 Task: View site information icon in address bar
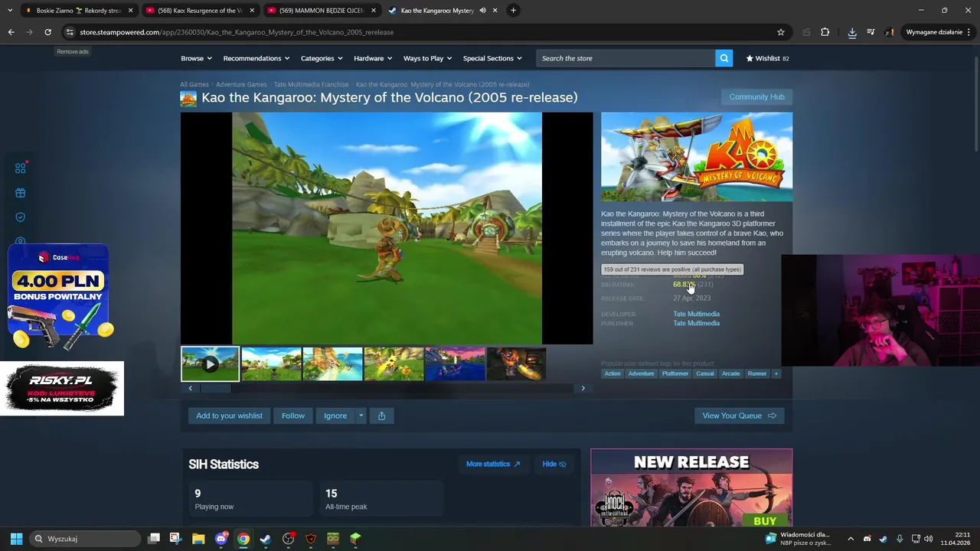click(x=70, y=32)
